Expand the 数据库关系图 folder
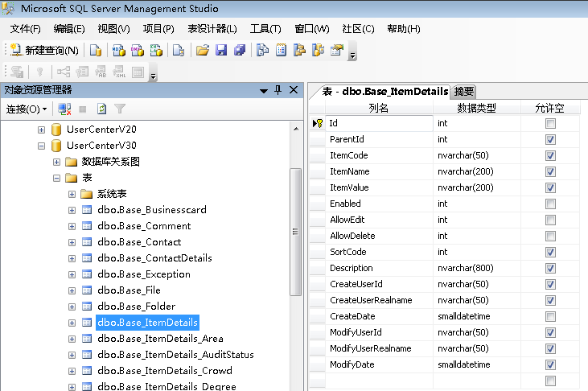This screenshot has height=391, width=588. pos(56,162)
